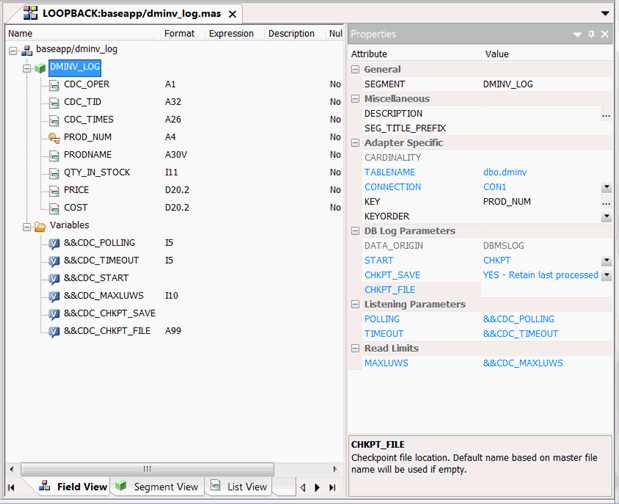Screen dimensions: 619x504
Task: Open the CHKPT_SAVE value dropdown
Action: click(606, 275)
